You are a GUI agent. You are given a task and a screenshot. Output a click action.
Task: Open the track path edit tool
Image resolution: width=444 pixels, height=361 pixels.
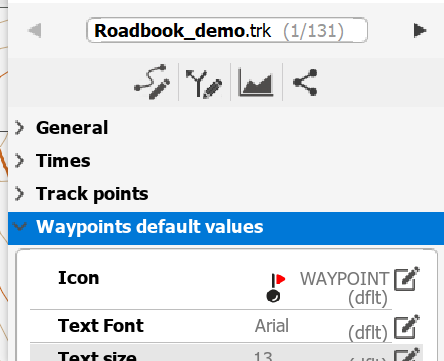click(152, 82)
